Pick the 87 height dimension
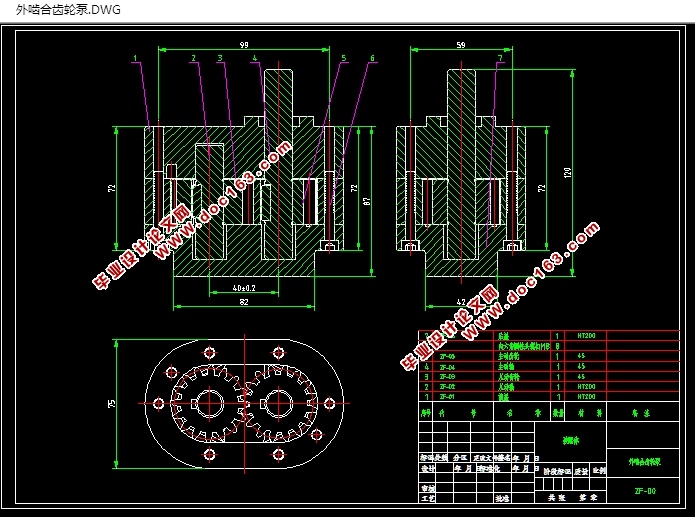The image size is (695, 517). point(367,201)
